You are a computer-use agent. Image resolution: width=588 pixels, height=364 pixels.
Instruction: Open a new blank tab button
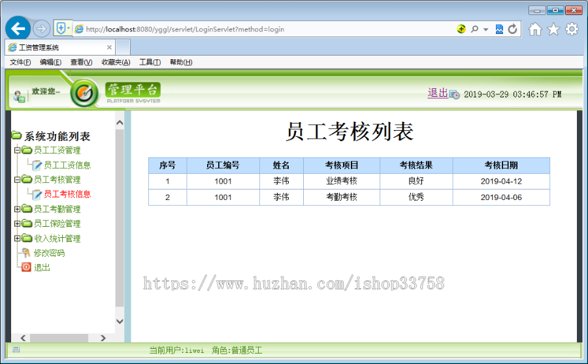pos(123,48)
